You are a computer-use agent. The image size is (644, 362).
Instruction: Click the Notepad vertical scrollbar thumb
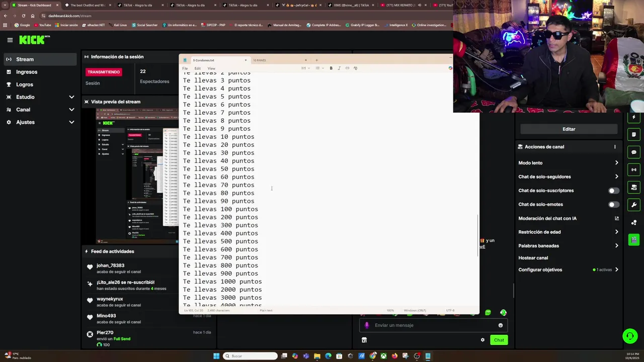click(x=477, y=235)
